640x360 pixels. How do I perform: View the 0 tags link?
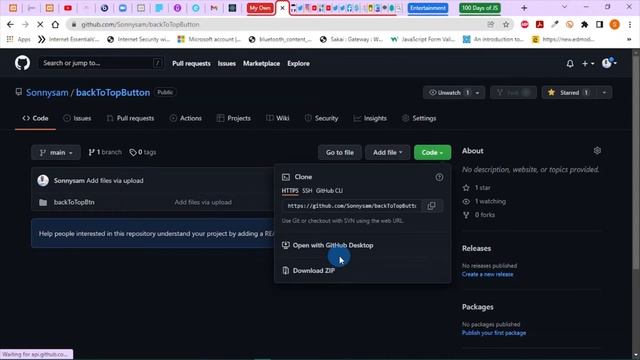click(142, 152)
